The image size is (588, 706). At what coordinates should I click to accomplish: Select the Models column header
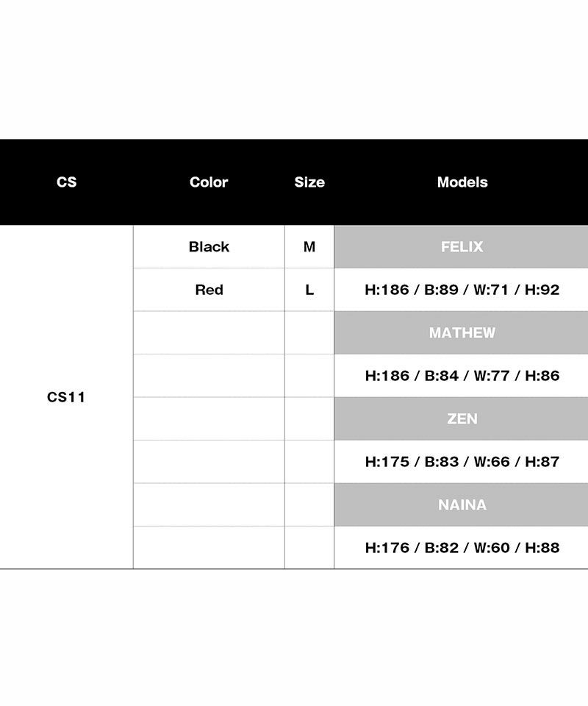[462, 182]
